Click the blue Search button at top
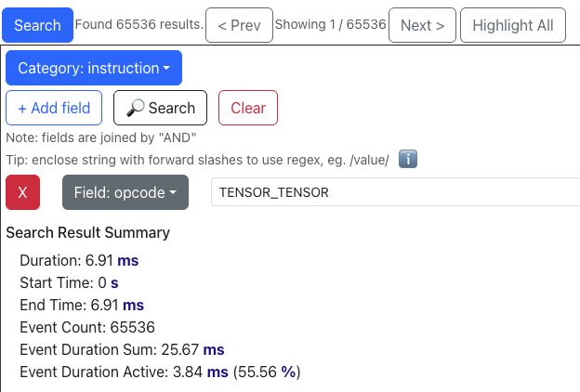Image resolution: width=580 pixels, height=392 pixels. click(x=37, y=25)
